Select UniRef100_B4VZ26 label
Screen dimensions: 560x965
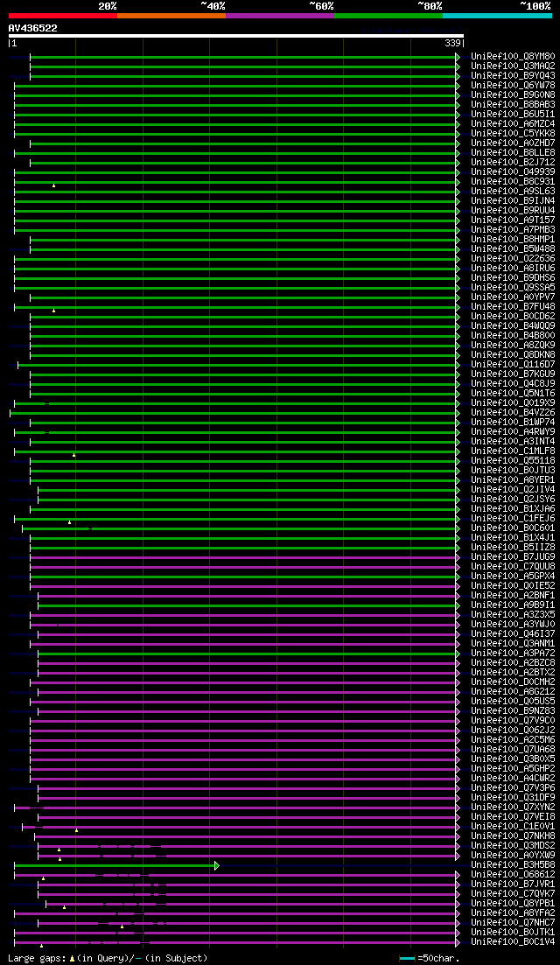(x=513, y=413)
